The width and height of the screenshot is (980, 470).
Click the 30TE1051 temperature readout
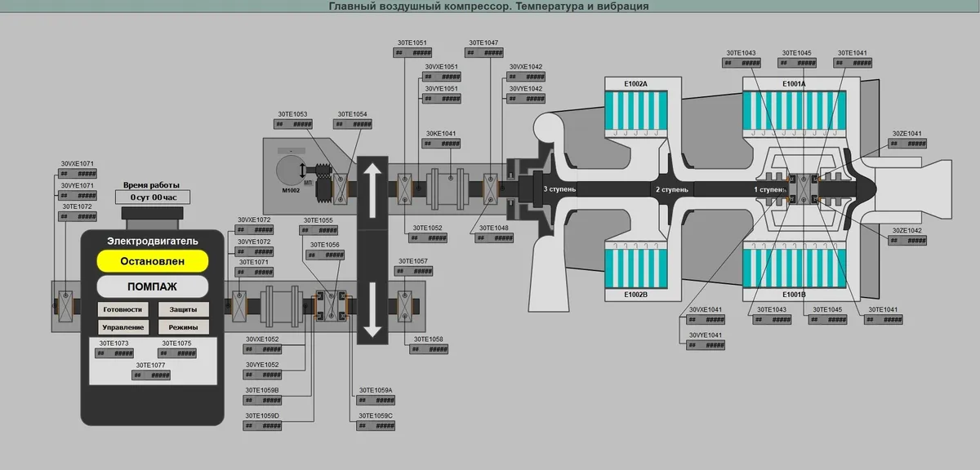pos(414,52)
